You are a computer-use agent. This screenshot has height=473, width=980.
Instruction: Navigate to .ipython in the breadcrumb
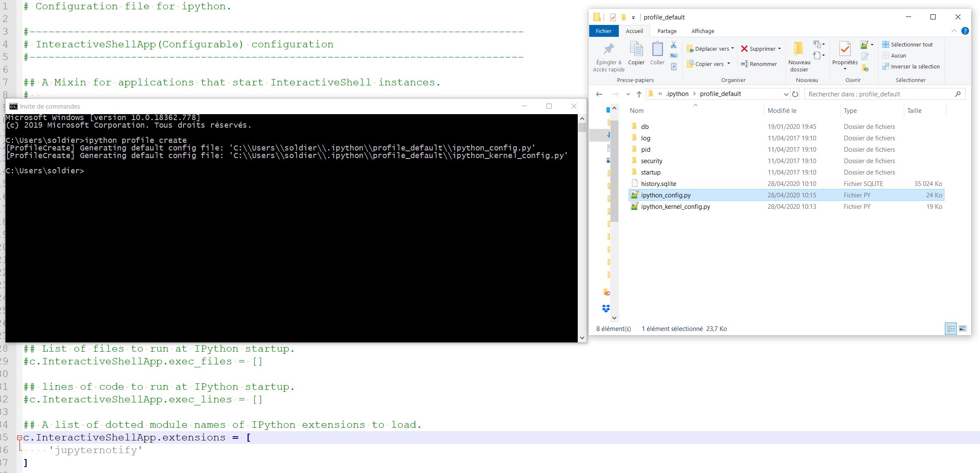pos(677,94)
